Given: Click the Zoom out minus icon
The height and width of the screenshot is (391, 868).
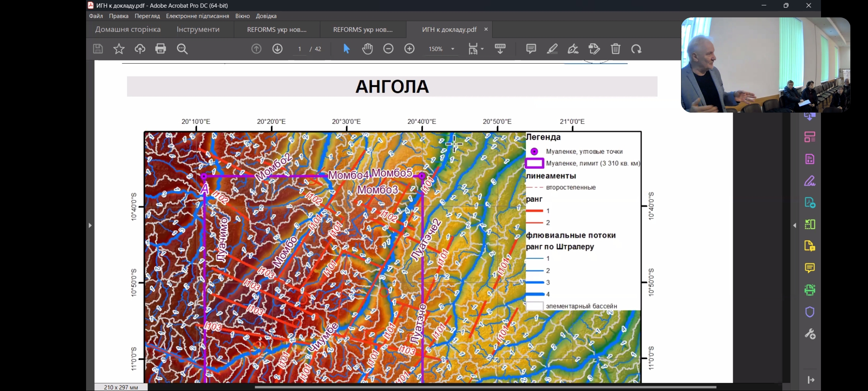Looking at the screenshot, I should tap(388, 49).
